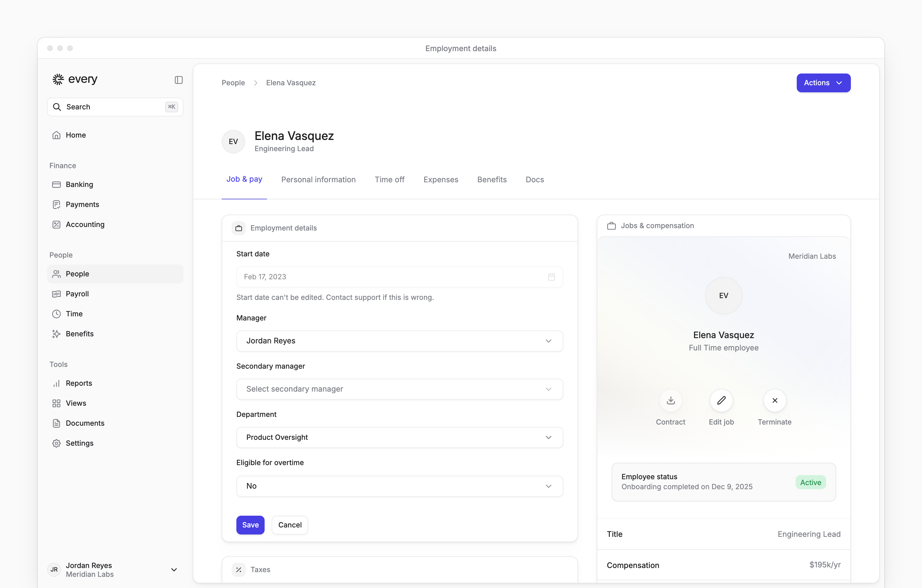Click the Save button
The image size is (922, 588).
point(250,525)
